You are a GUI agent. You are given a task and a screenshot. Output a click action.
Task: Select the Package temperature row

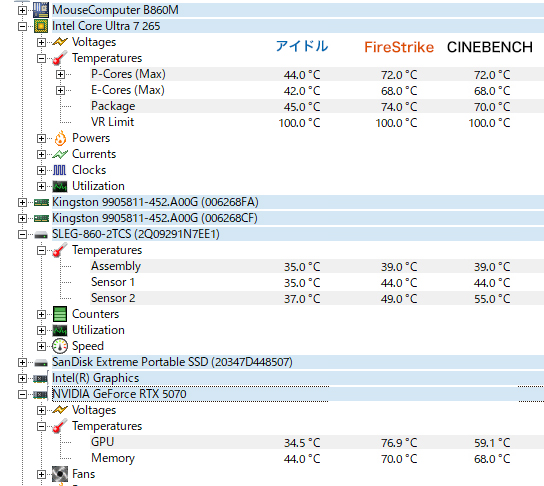[317, 106]
